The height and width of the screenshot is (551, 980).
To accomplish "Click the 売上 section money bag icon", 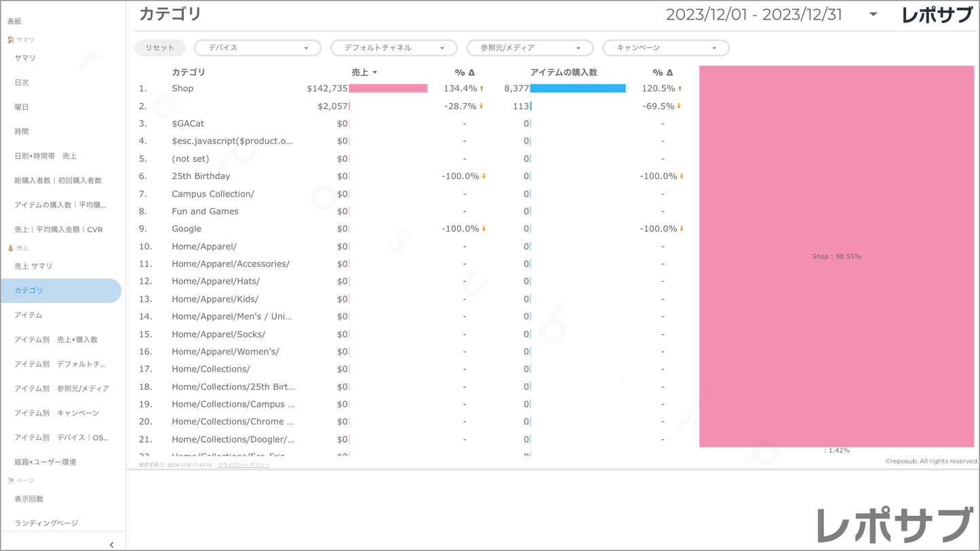I will [10, 248].
